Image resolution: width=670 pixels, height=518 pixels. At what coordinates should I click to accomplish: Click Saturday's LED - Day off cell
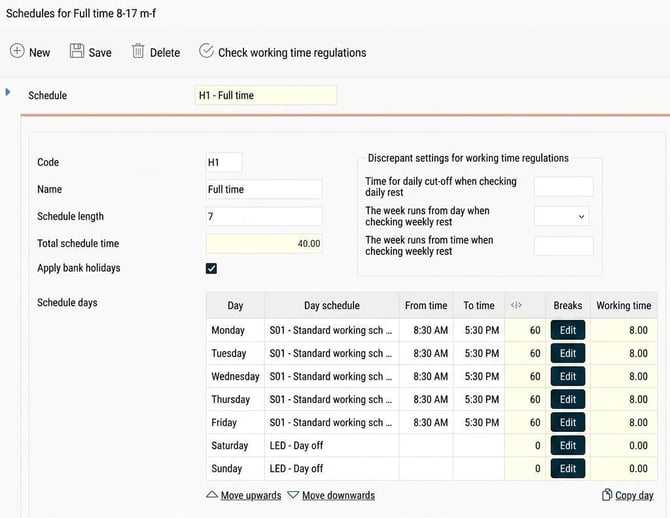click(x=332, y=445)
